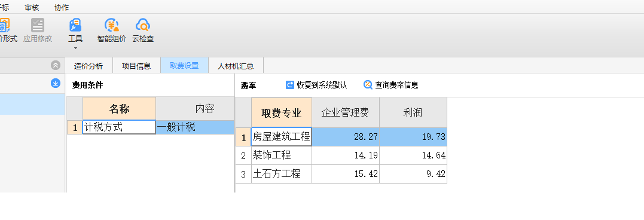Switch to the 项目信息 tab
This screenshot has height=220, width=644.
[136, 66]
